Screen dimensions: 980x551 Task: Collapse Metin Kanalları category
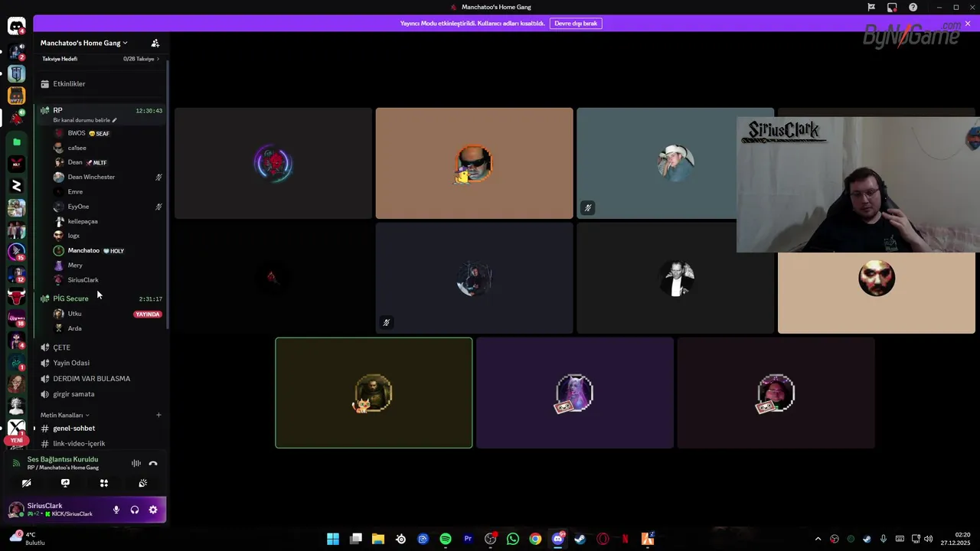click(x=65, y=415)
